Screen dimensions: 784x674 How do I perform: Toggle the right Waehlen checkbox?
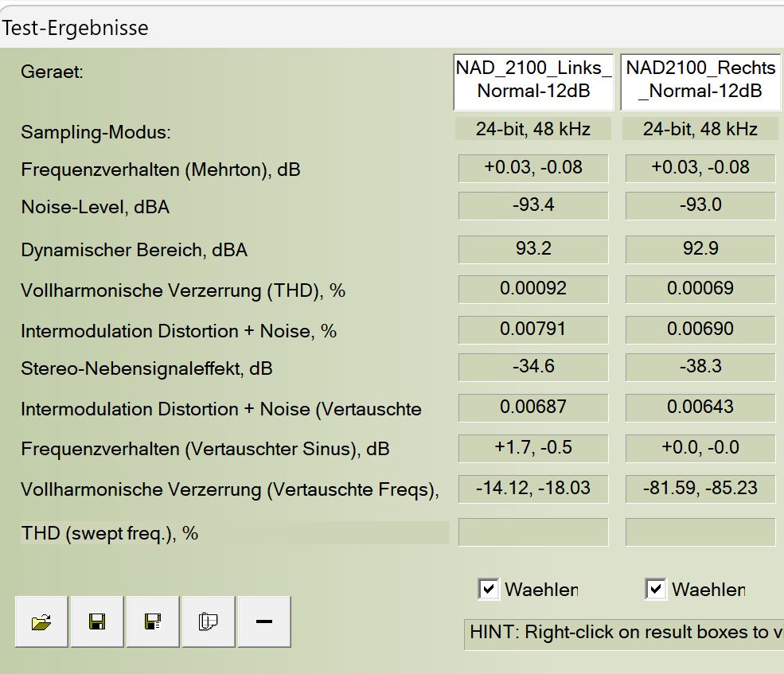point(655,589)
